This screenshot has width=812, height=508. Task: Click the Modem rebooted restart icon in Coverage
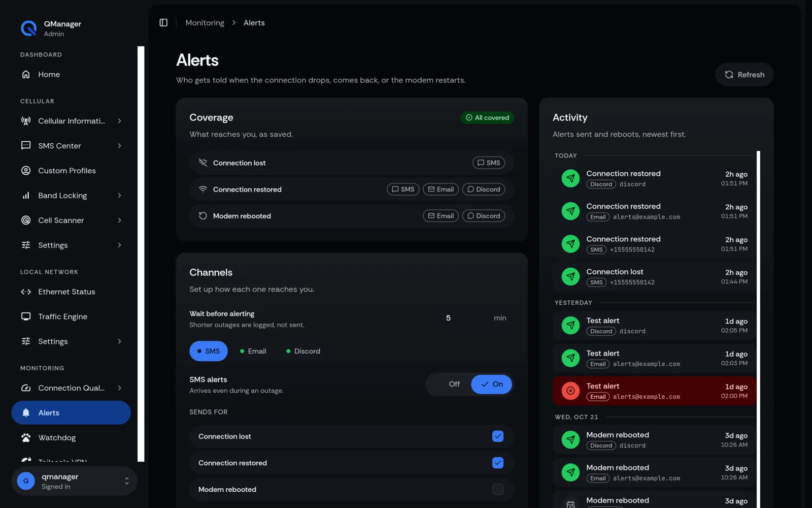(203, 215)
